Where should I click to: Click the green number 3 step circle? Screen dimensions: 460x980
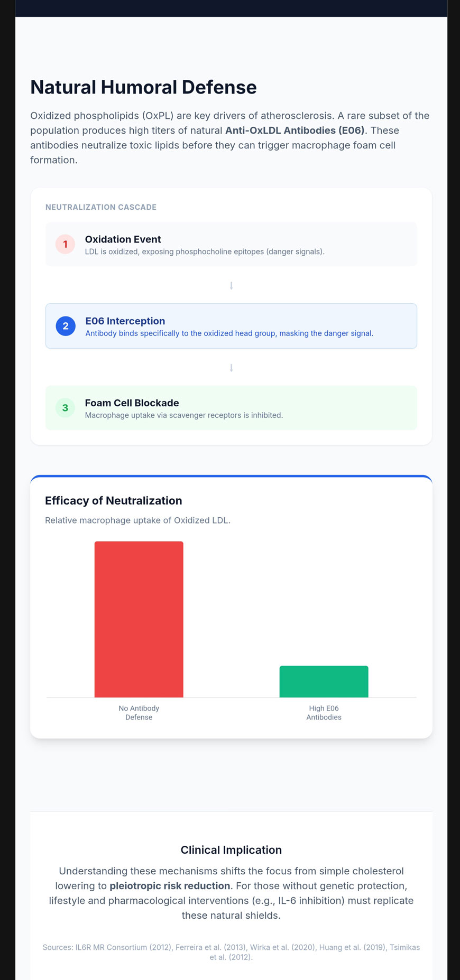pyautogui.click(x=65, y=408)
